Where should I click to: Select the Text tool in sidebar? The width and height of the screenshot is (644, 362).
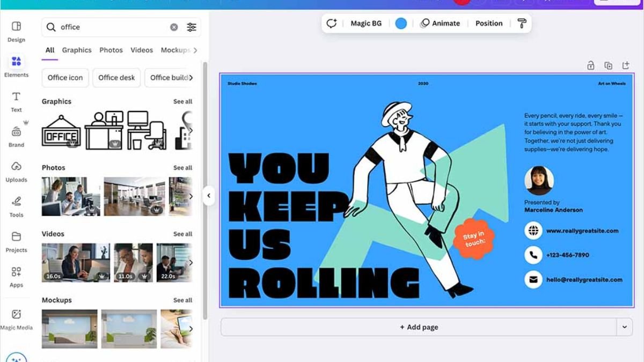(16, 101)
